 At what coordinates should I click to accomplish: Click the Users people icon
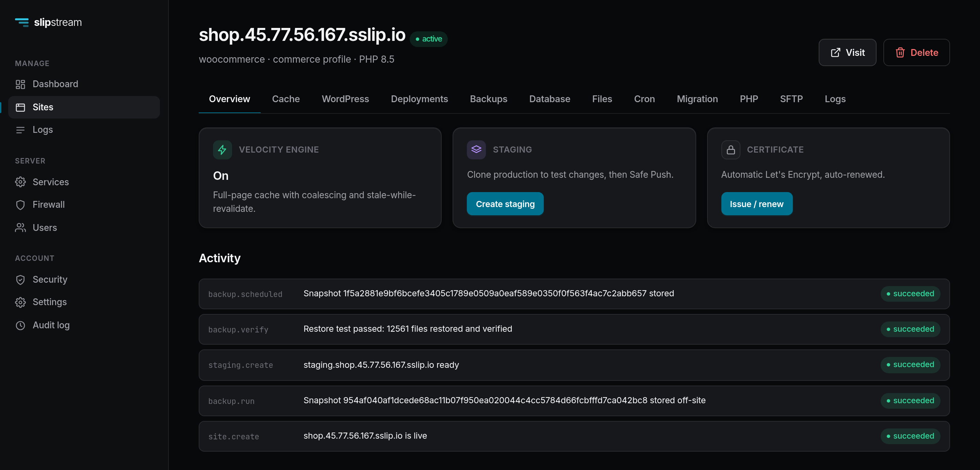point(20,228)
